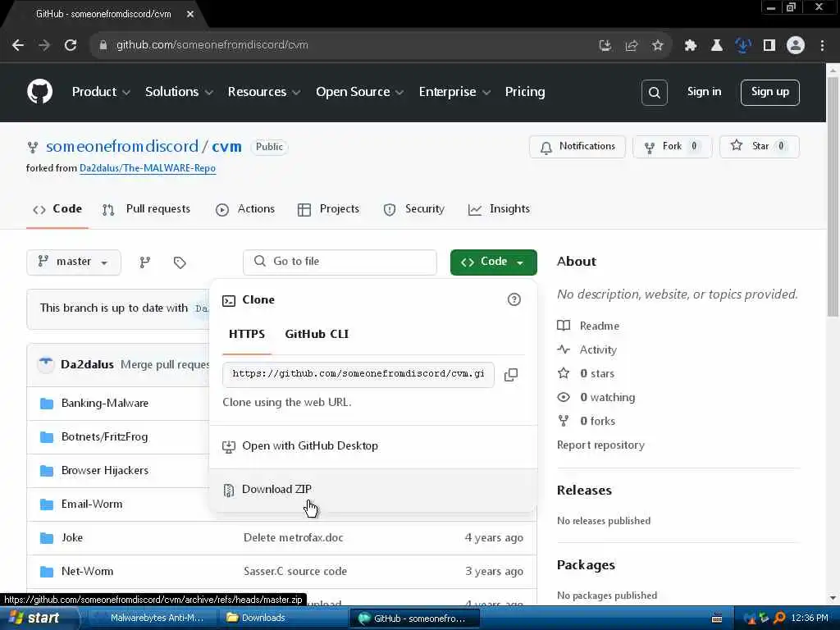Switch to the Code tab

pos(57,209)
